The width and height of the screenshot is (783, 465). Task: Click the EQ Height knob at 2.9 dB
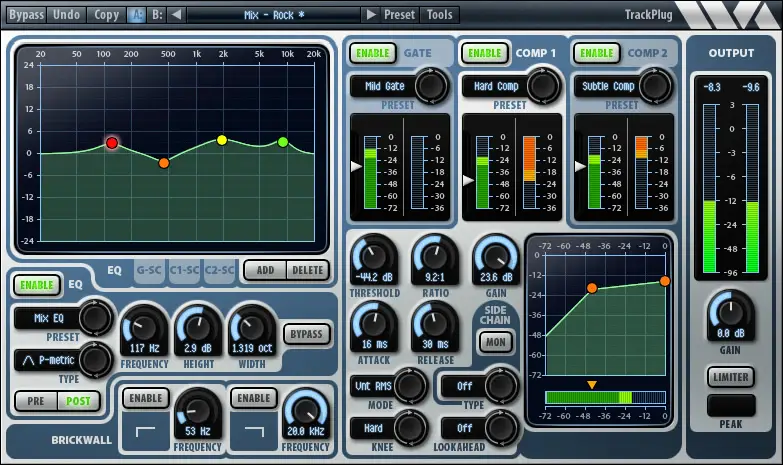click(198, 328)
